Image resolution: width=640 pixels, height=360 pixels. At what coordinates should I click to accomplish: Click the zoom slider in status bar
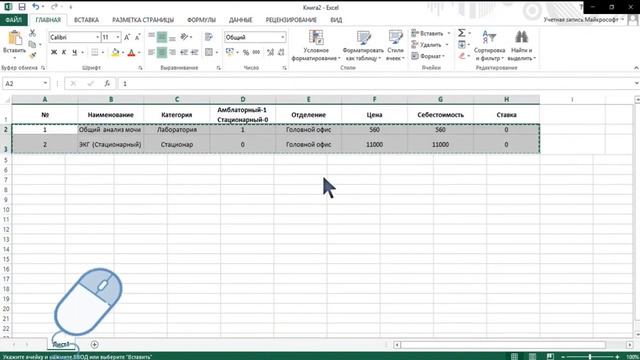590,357
